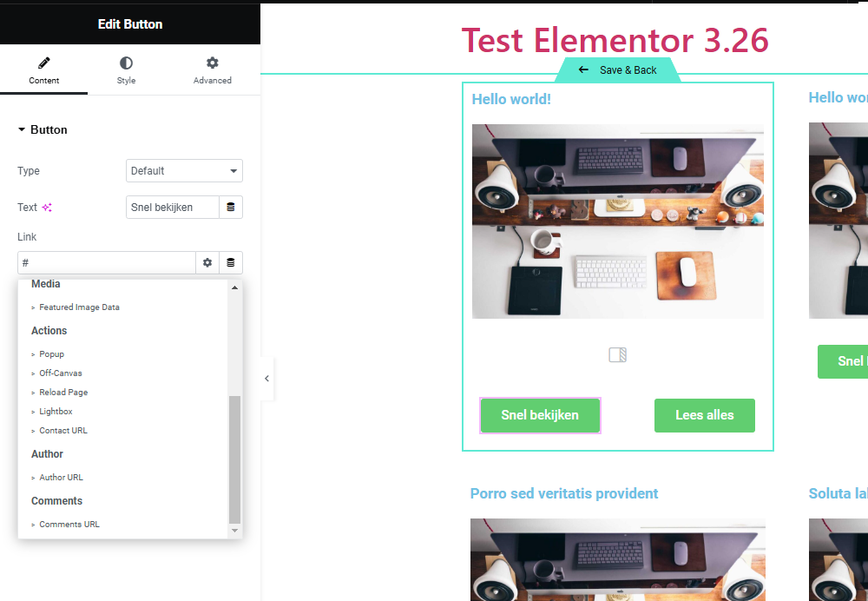Select the Lightbox action

click(x=56, y=411)
